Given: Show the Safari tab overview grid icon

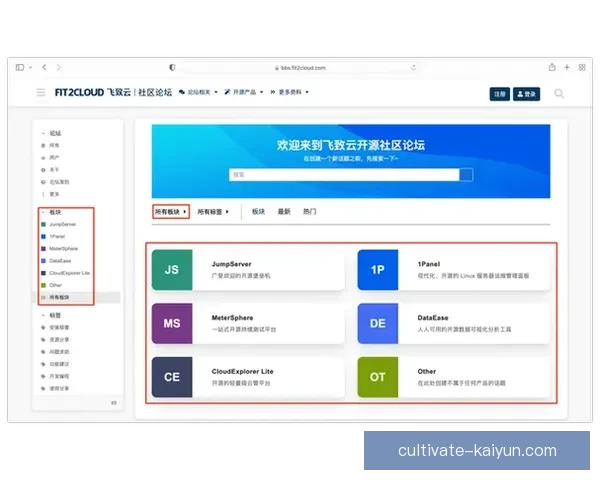Looking at the screenshot, I should click(582, 67).
